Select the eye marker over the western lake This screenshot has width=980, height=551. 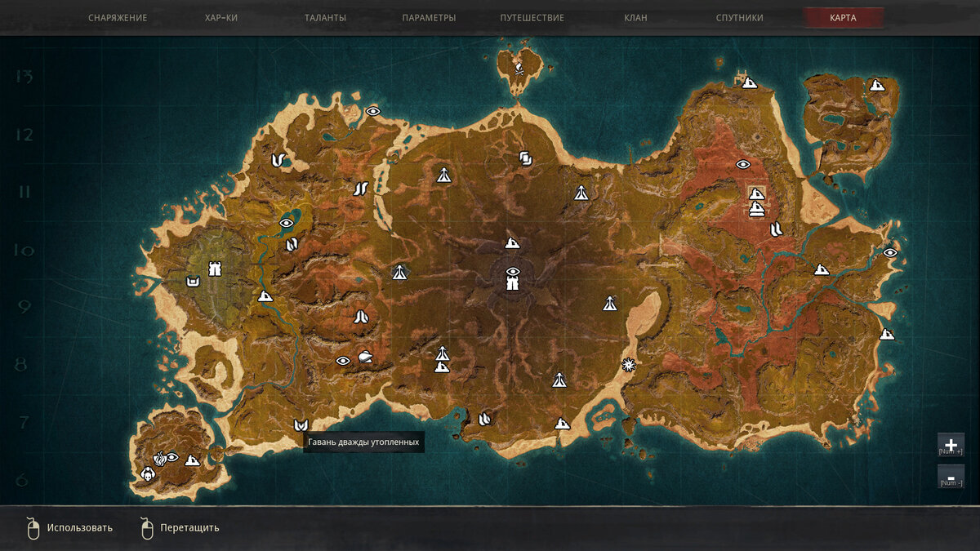coord(287,223)
